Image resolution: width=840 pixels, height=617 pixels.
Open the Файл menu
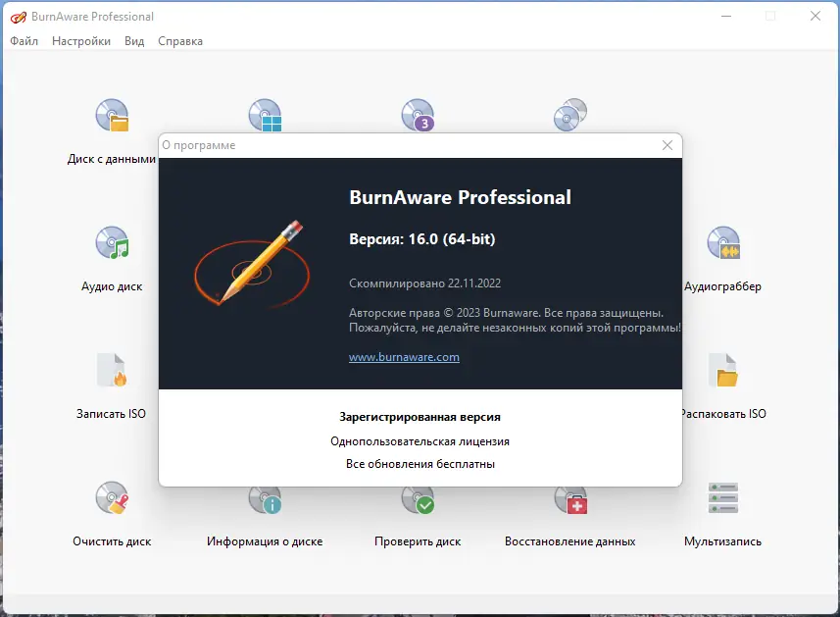25,41
